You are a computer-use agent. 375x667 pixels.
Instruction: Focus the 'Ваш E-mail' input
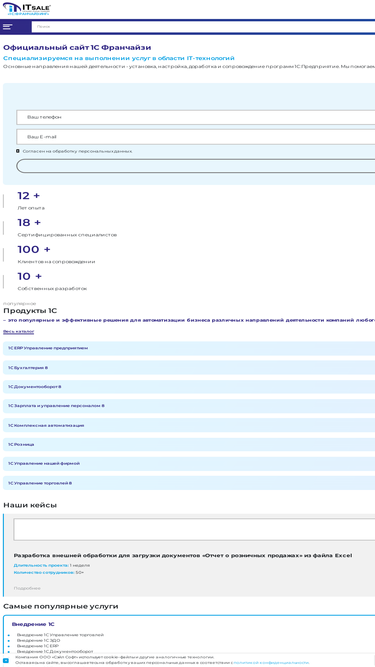(x=196, y=137)
